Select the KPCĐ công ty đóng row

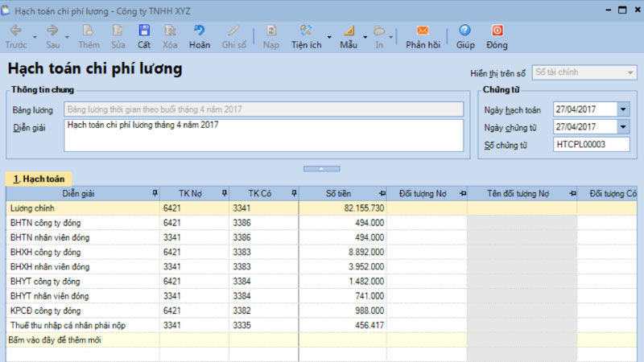pos(321,311)
